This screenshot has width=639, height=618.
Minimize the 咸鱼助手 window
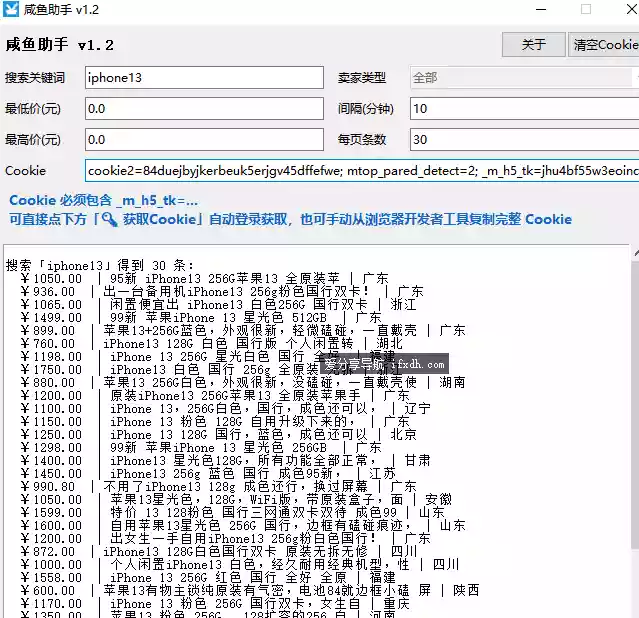(541, 9)
